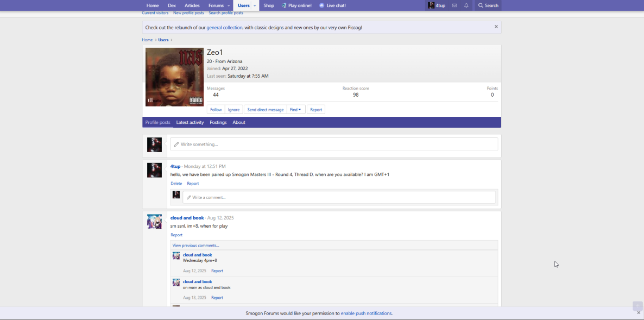The image size is (644, 320).
Task: Expand the Users dropdown arrow
Action: (255, 5)
